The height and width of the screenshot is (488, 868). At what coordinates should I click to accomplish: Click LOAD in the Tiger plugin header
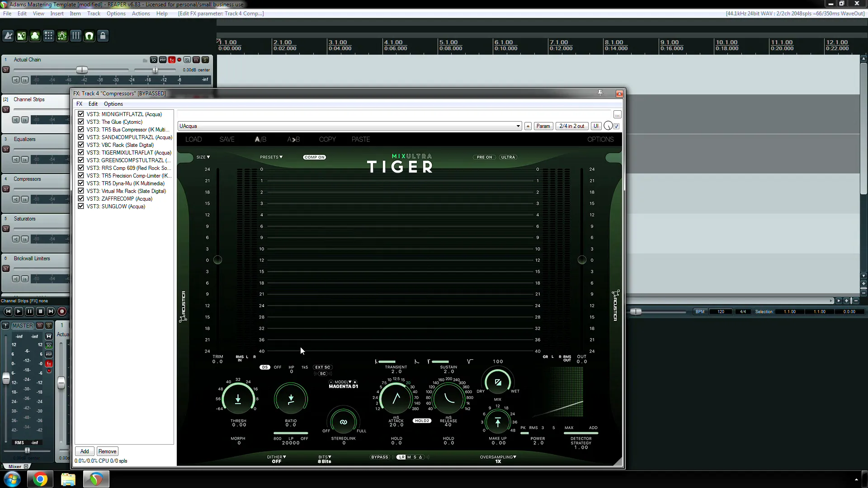[193, 139]
